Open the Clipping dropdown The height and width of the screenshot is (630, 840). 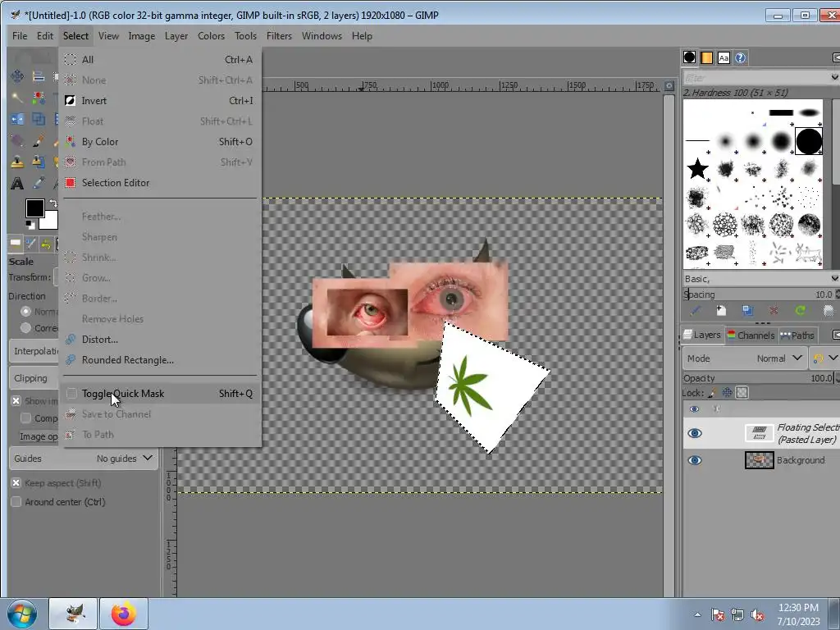coord(34,378)
